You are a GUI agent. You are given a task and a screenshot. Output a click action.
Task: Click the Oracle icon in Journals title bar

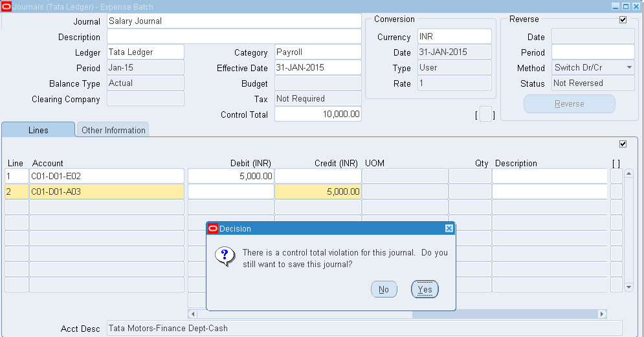tap(6, 6)
